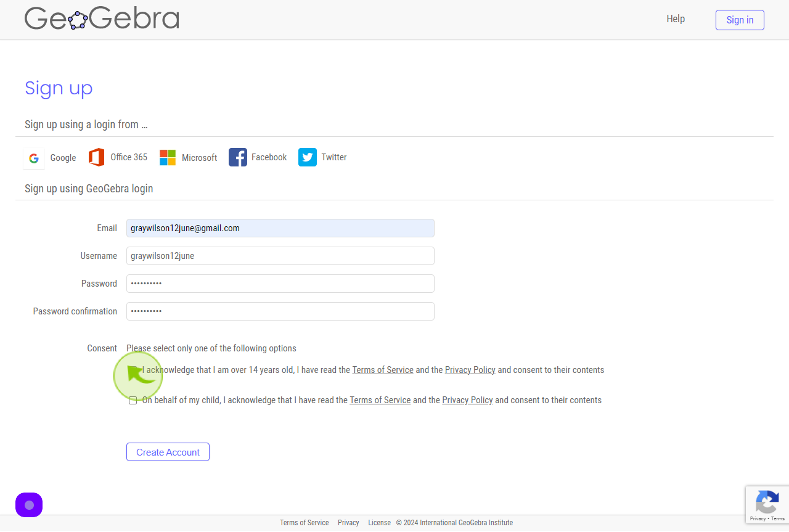Click the Google sign-up icon

pyautogui.click(x=34, y=158)
